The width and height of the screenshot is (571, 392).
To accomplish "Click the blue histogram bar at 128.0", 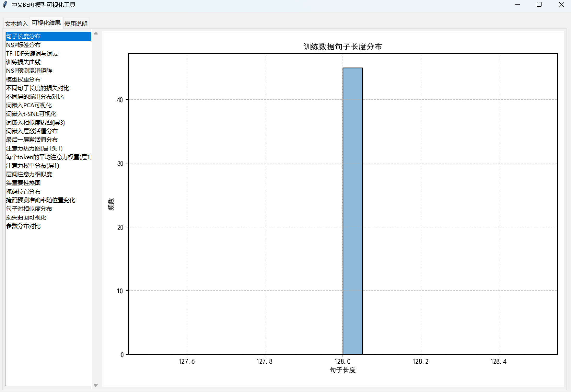I will [x=352, y=211].
